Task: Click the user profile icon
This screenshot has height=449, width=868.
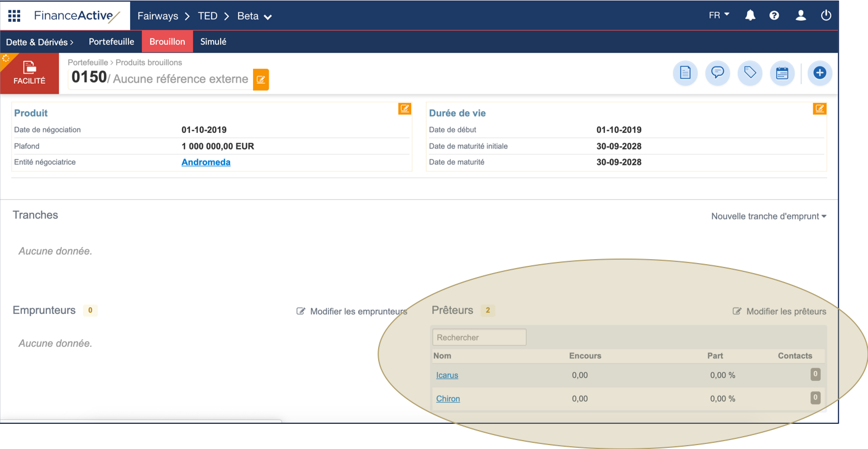Action: [800, 16]
